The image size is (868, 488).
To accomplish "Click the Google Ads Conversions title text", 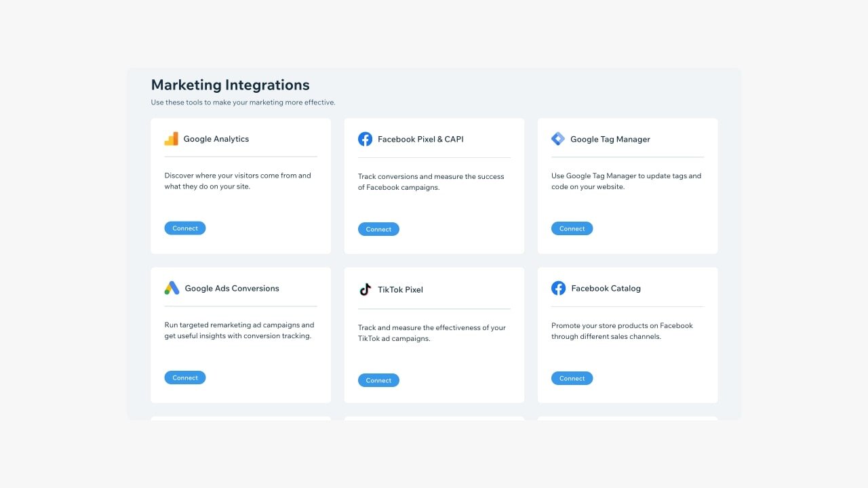I will (x=232, y=288).
